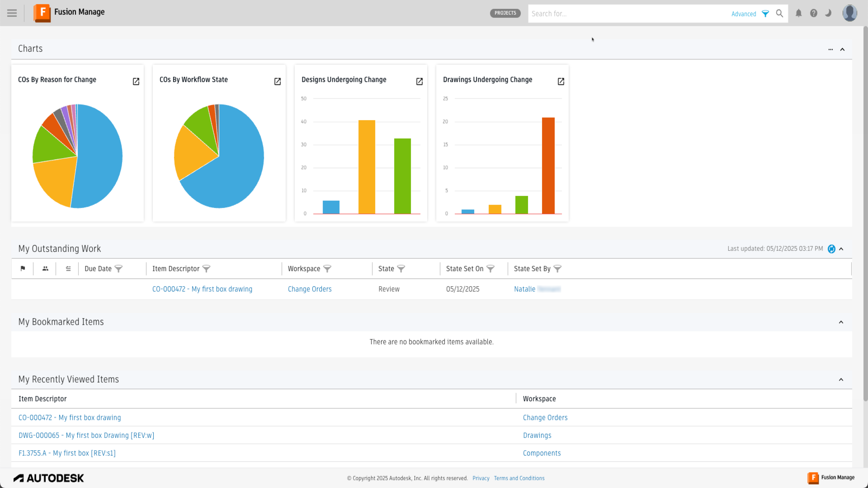The width and height of the screenshot is (868, 488).
Task: Toggle the Advanced search filter funnel
Action: pyautogui.click(x=765, y=14)
